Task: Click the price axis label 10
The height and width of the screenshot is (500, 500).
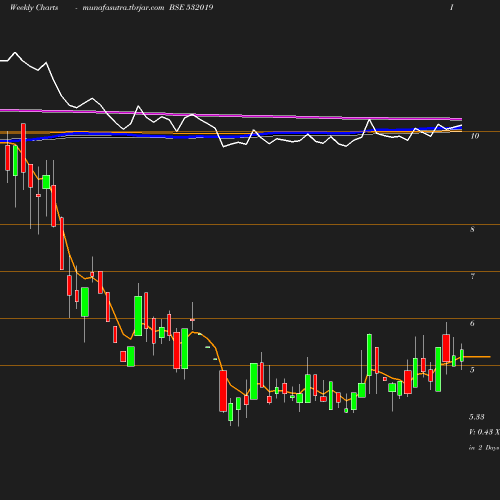Action: [475, 136]
